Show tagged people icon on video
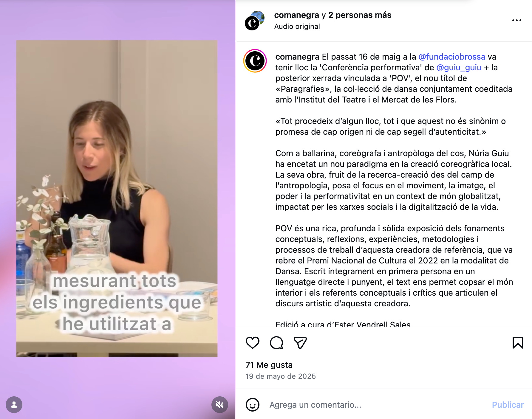This screenshot has height=419, width=532. (x=14, y=405)
